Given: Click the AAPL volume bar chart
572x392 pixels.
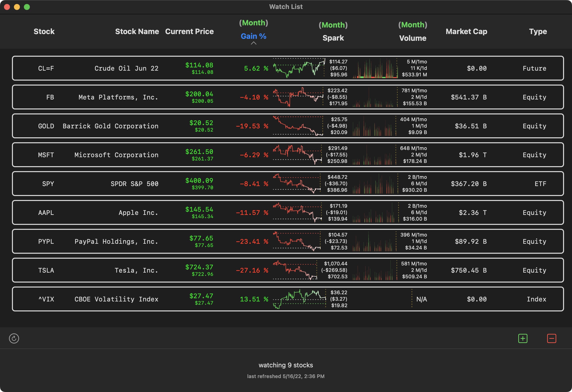Looking at the screenshot, I should click(x=376, y=212).
